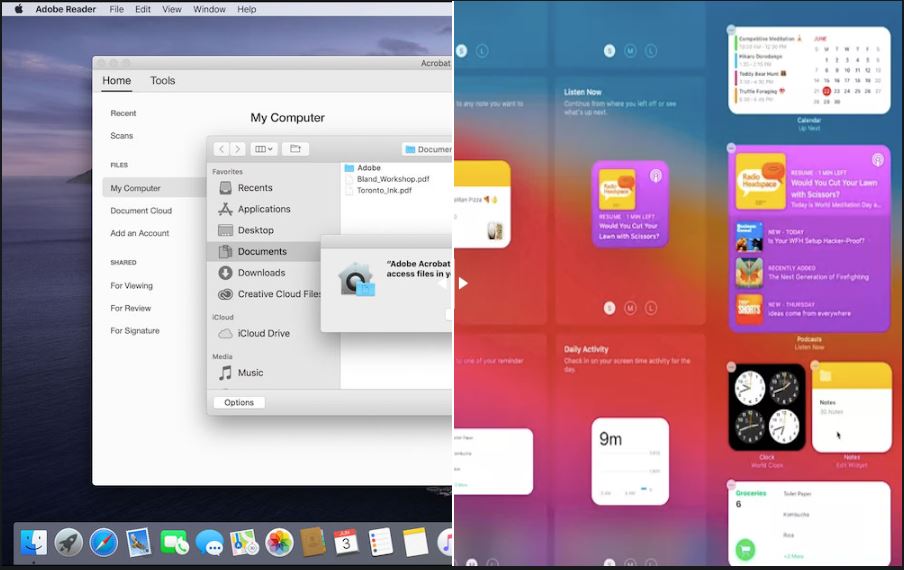Select Desktop in Favorites
The width and height of the screenshot is (904, 570).
tap(246, 231)
